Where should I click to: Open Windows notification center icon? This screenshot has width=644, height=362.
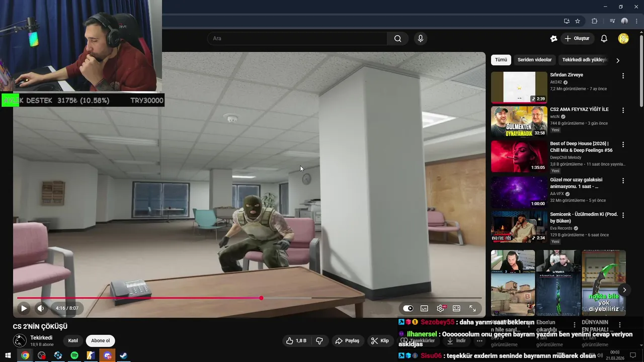pyautogui.click(x=633, y=355)
